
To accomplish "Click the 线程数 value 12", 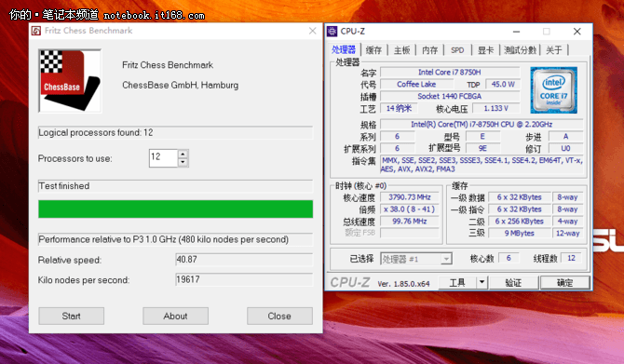I will click(x=571, y=258).
